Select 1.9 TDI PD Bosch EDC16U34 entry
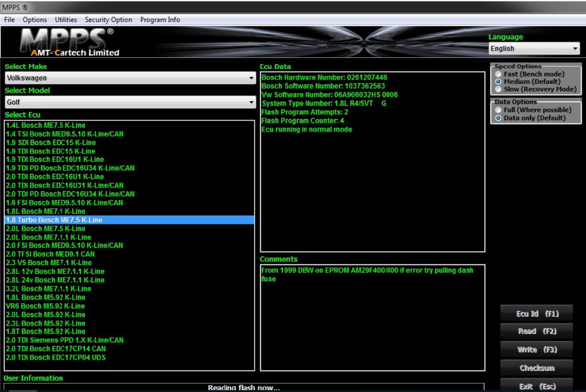This screenshot has height=392, width=586. coord(130,168)
